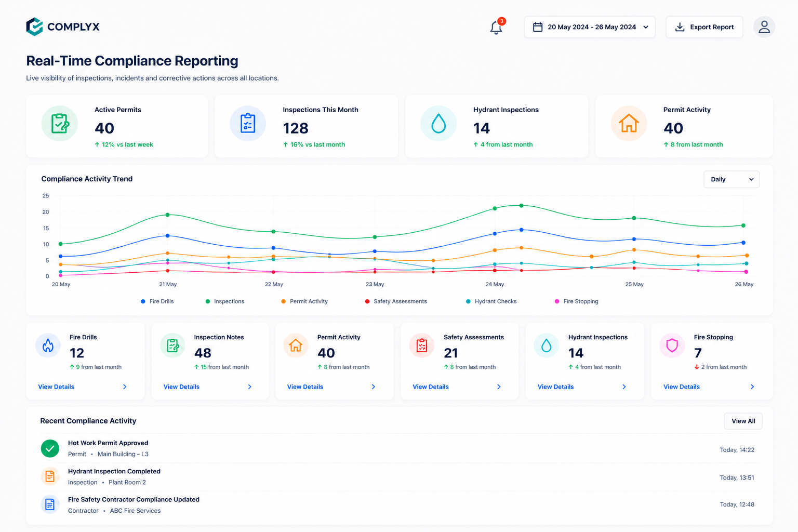Toggle the Safety Assessments legend series
The image size is (798, 532).
(396, 301)
